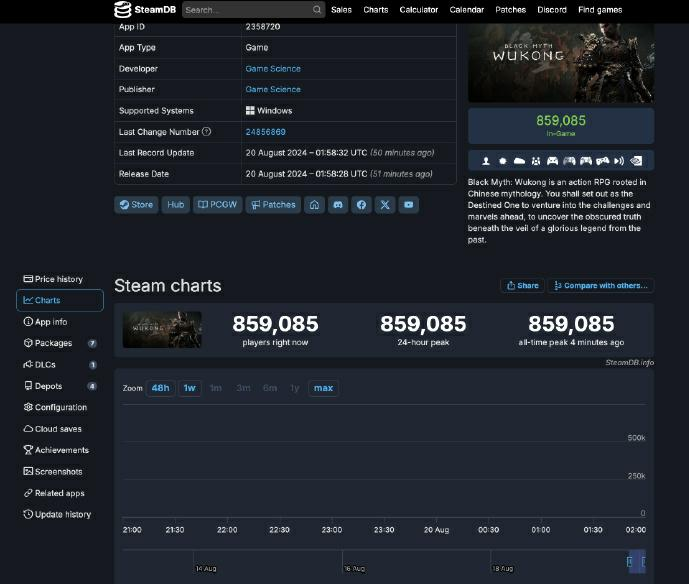Click the Remote Play icon
Viewport: 689px width, 584px height.
(619, 161)
